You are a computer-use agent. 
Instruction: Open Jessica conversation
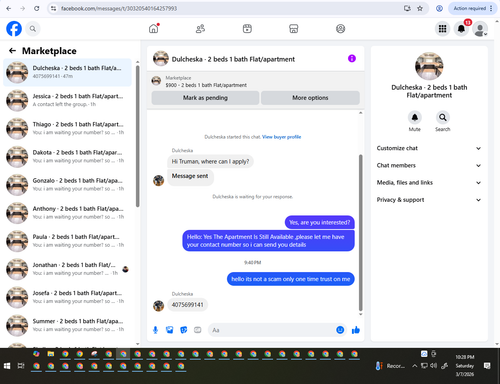pyautogui.click(x=67, y=100)
